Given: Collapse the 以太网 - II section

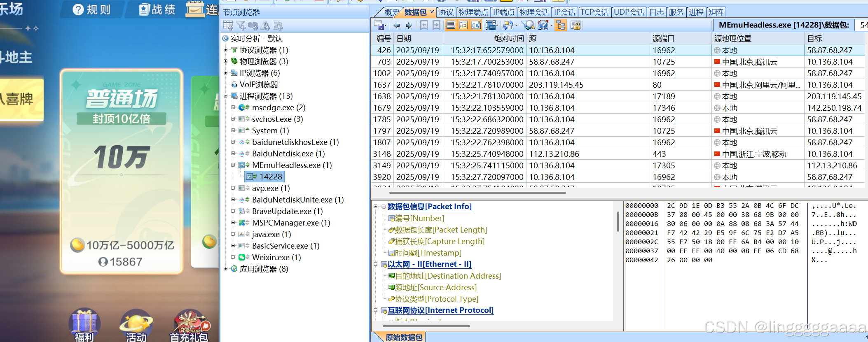Looking at the screenshot, I should click(x=376, y=264).
